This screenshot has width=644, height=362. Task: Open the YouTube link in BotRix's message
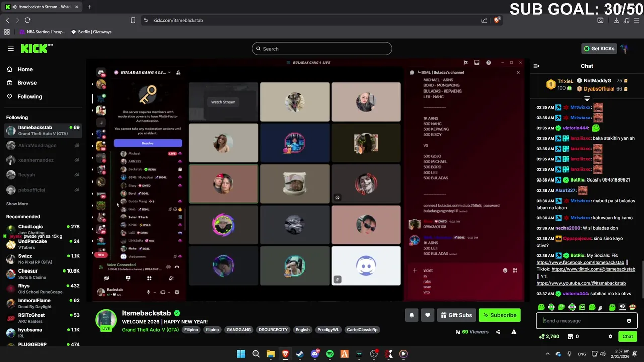pyautogui.click(x=581, y=283)
